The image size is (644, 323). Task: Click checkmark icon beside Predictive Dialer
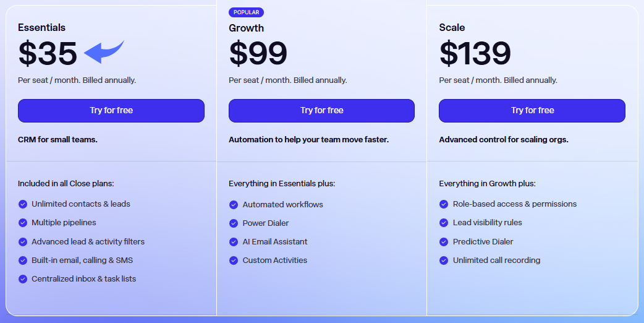pyautogui.click(x=444, y=241)
